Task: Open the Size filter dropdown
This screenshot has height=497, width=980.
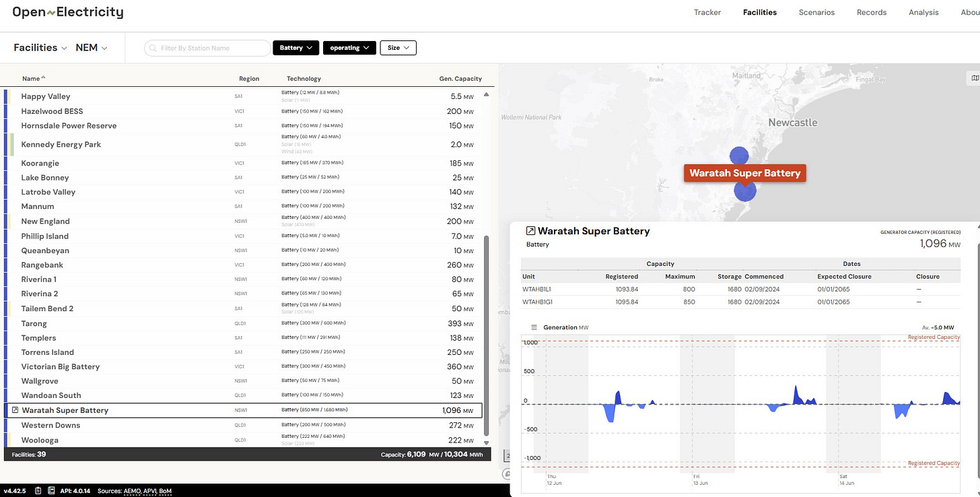Action: (398, 48)
